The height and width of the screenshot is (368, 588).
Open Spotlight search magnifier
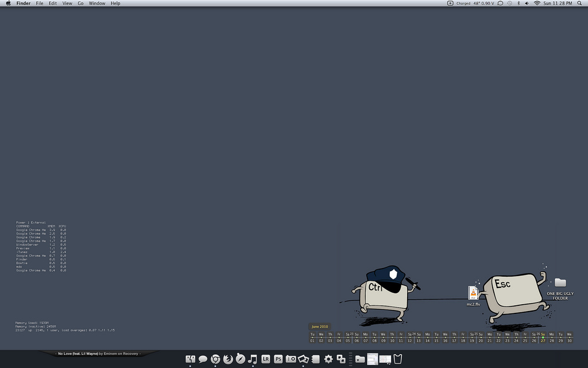tap(579, 3)
